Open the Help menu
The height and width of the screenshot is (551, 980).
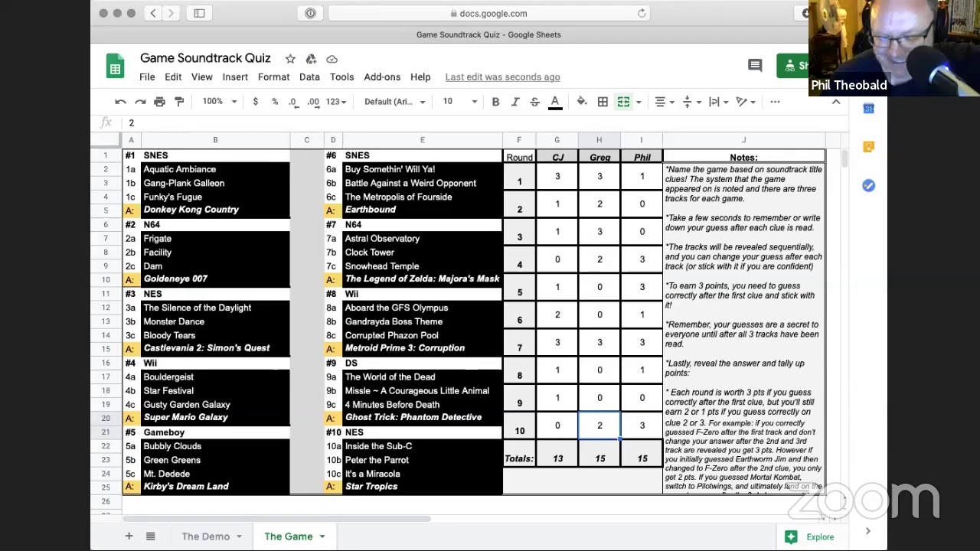point(420,77)
